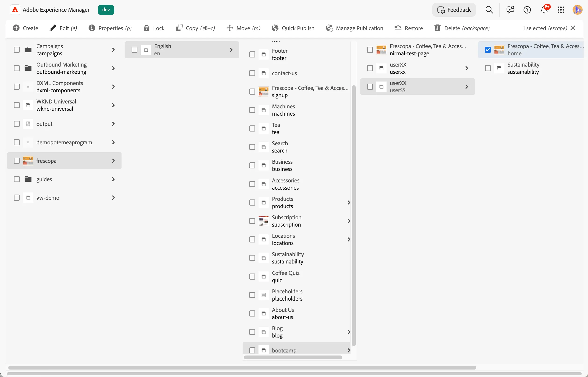Click the Feedback button
The image size is (588, 377).
pos(454,10)
